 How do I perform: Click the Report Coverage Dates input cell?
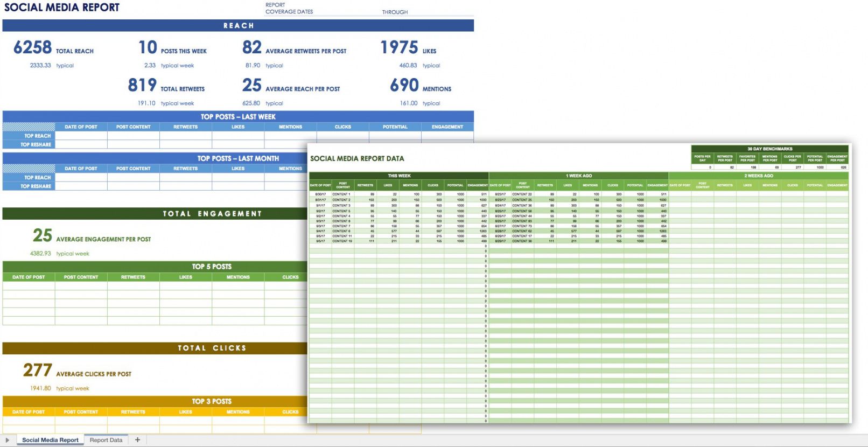click(345, 12)
